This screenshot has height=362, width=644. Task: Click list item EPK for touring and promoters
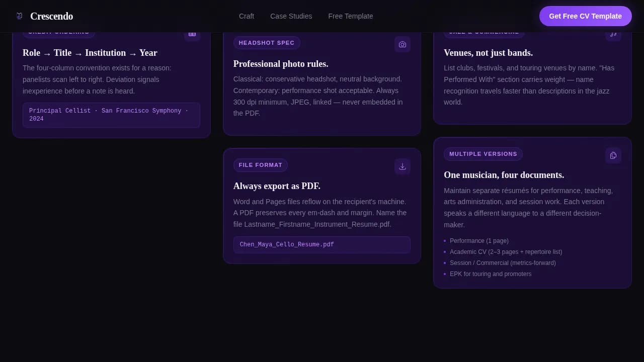click(491, 274)
